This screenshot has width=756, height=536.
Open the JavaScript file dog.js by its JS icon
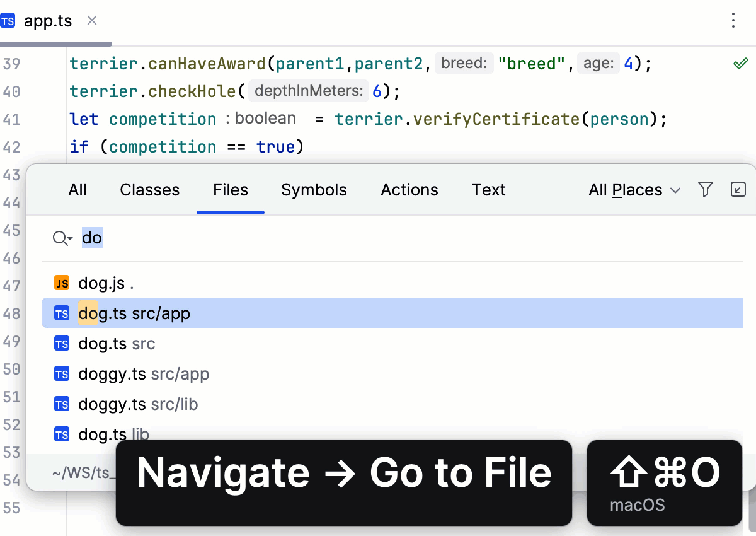[62, 283]
